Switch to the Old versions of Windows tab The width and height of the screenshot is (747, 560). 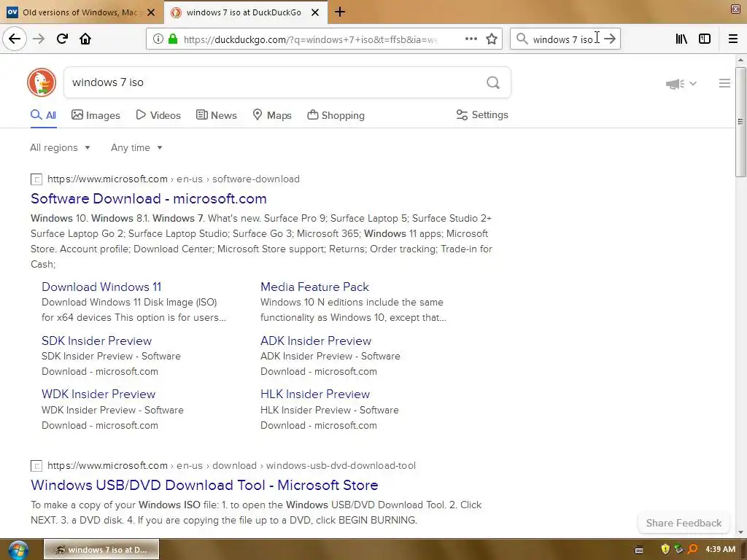81,12
